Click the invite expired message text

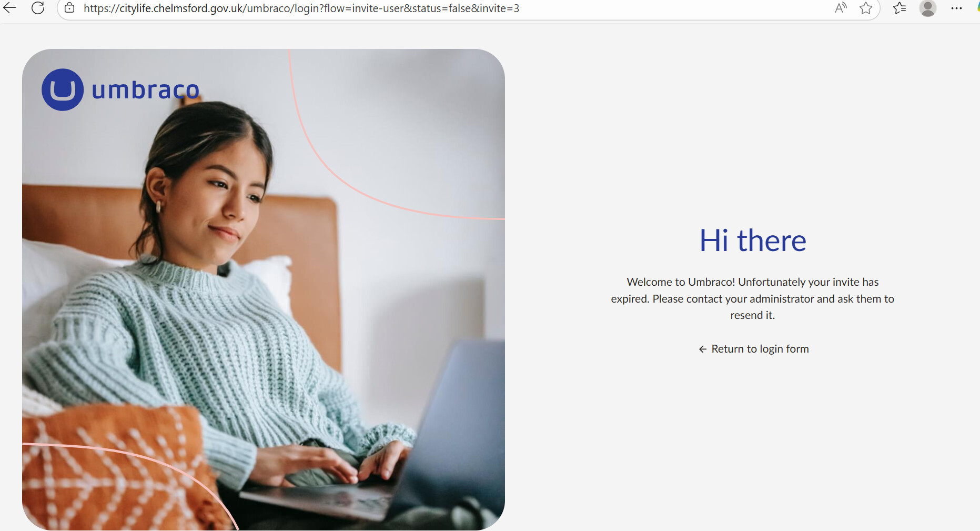tap(752, 298)
